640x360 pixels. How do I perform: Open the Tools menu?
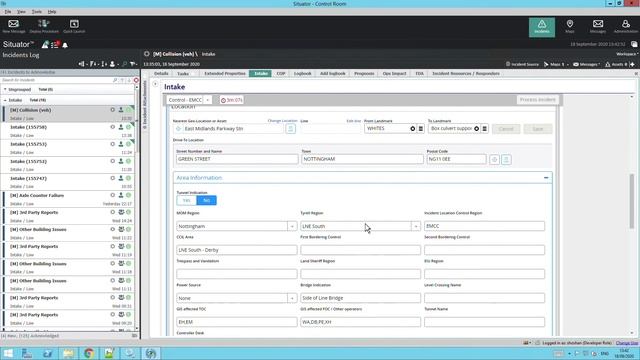point(37,12)
